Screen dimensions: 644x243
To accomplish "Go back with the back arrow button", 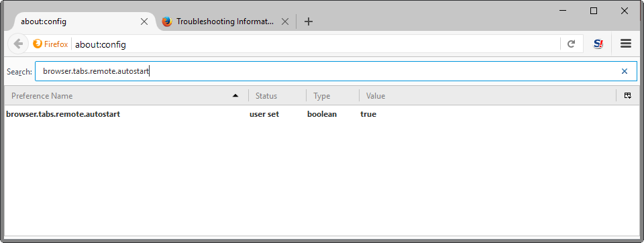I will pos(18,44).
